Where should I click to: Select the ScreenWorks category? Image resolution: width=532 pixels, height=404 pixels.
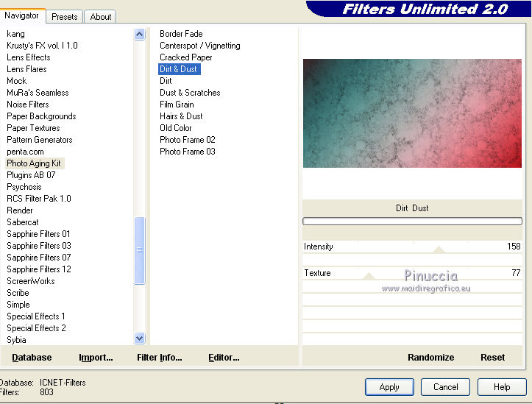tap(30, 281)
